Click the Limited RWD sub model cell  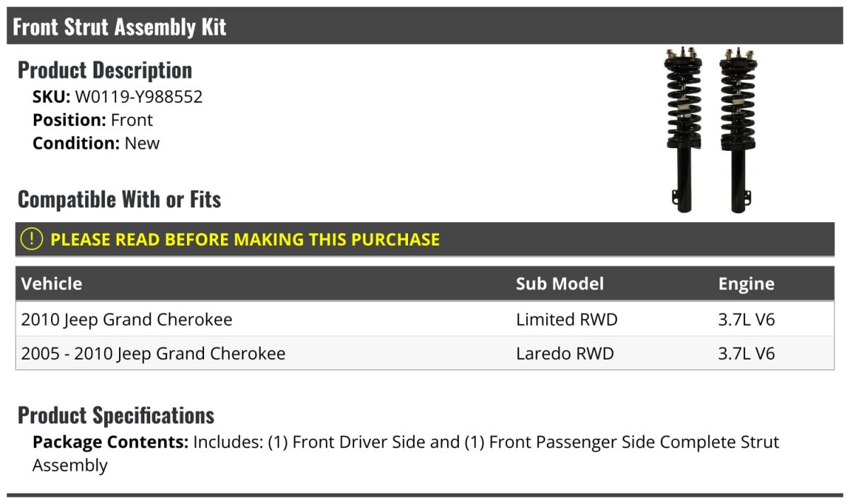(567, 319)
